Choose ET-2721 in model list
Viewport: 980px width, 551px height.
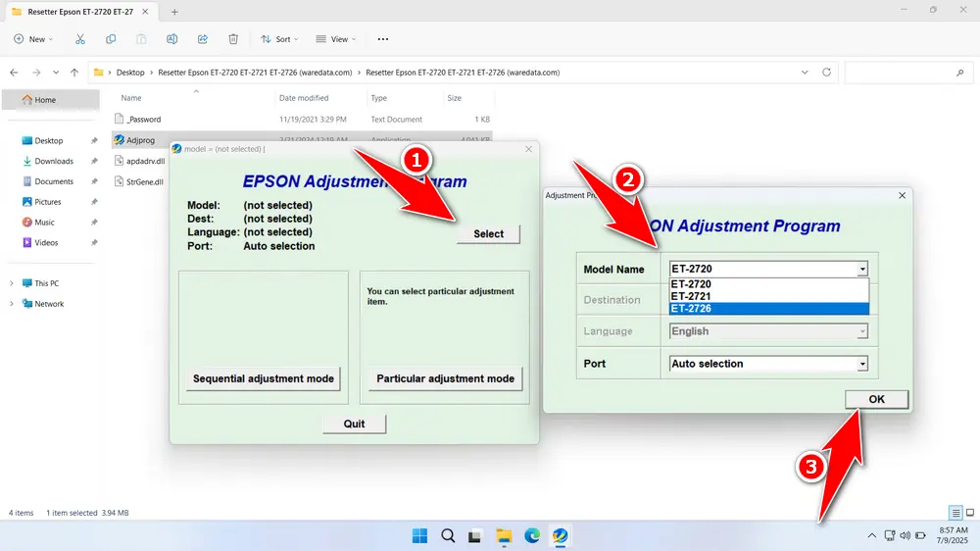(x=768, y=296)
